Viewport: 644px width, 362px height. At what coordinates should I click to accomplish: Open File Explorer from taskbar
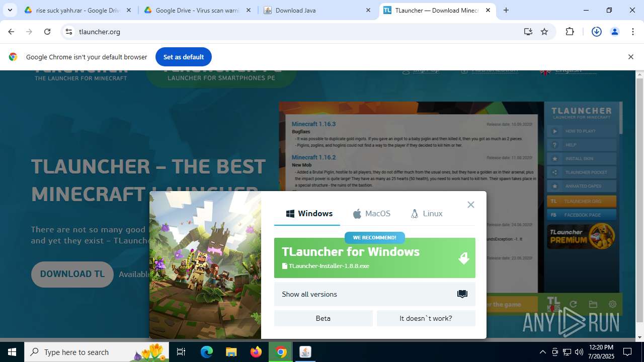point(231,352)
